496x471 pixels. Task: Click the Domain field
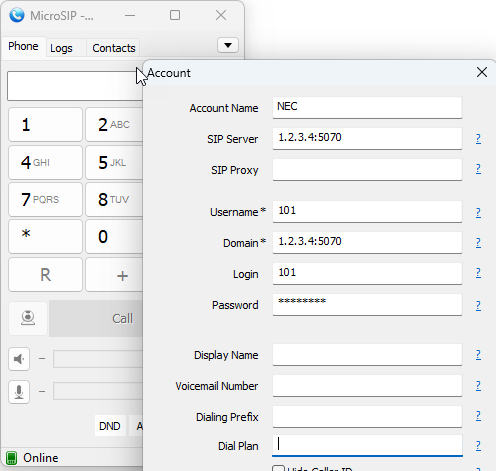[367, 242]
